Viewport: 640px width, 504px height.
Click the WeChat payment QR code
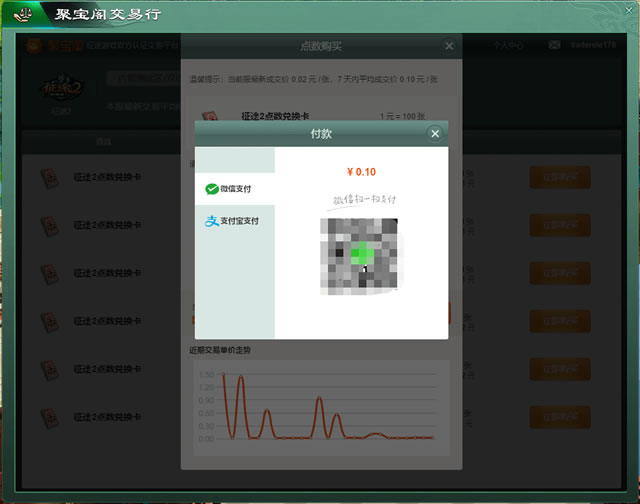click(359, 256)
